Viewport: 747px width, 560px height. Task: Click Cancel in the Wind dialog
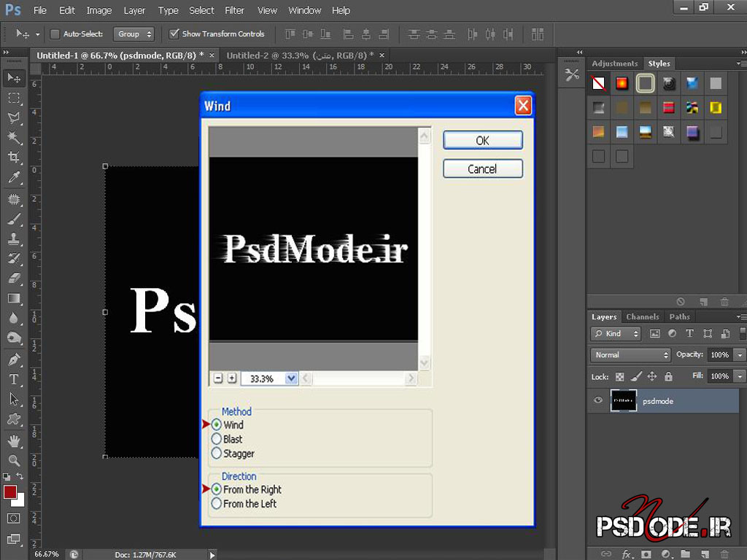(483, 168)
